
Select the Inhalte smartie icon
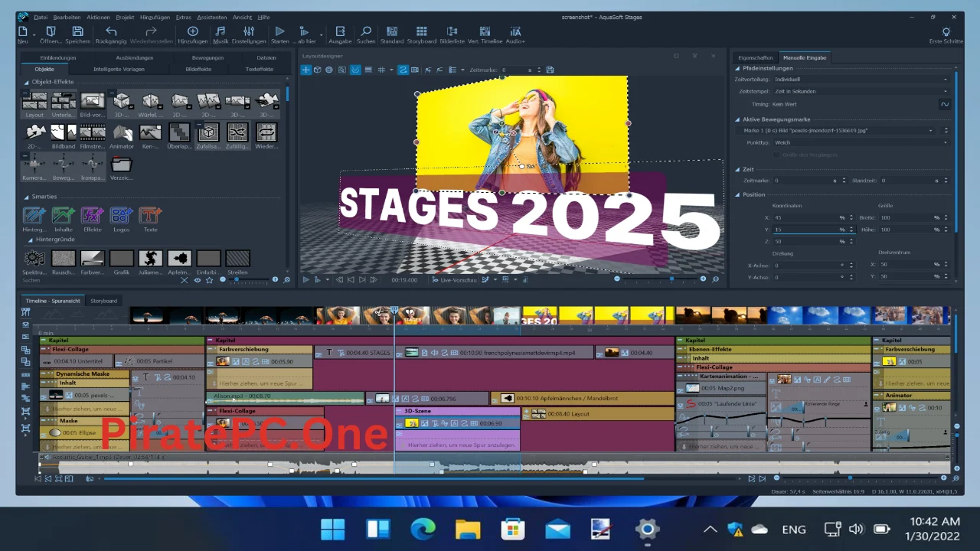pyautogui.click(x=64, y=219)
